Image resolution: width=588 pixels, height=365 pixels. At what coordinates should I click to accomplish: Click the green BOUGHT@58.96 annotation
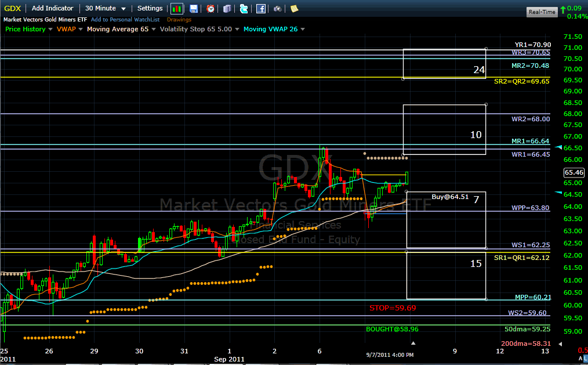coord(392,330)
